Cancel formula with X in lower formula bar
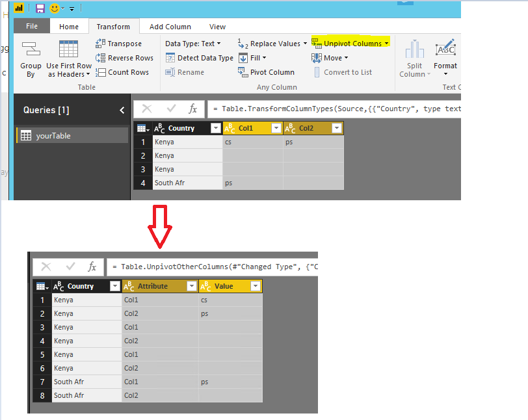528x420 pixels. 46,267
